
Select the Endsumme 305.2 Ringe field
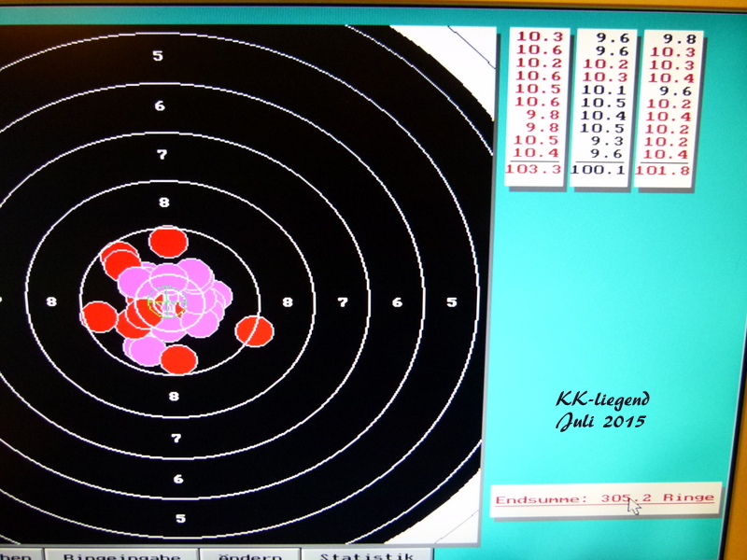(605, 498)
